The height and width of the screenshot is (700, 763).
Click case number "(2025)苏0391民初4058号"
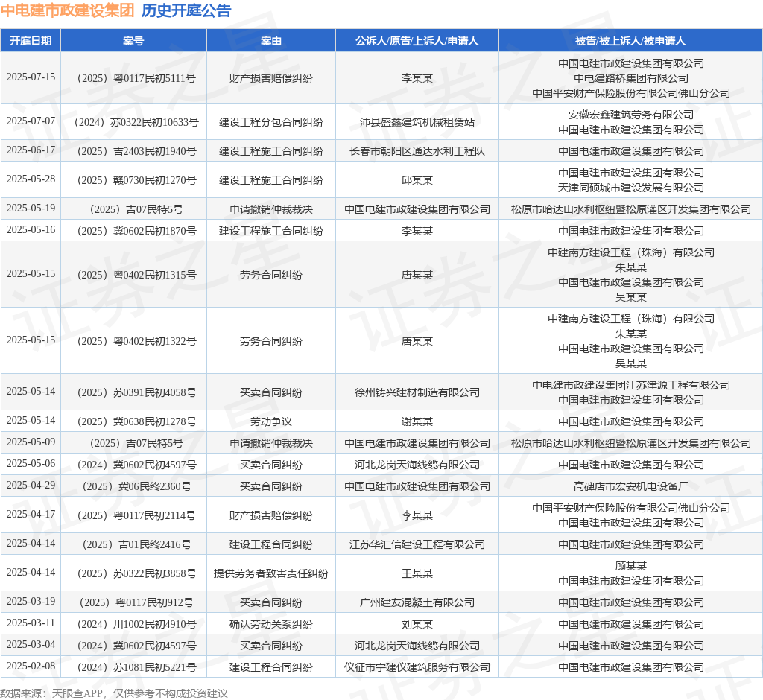pyautogui.click(x=133, y=392)
